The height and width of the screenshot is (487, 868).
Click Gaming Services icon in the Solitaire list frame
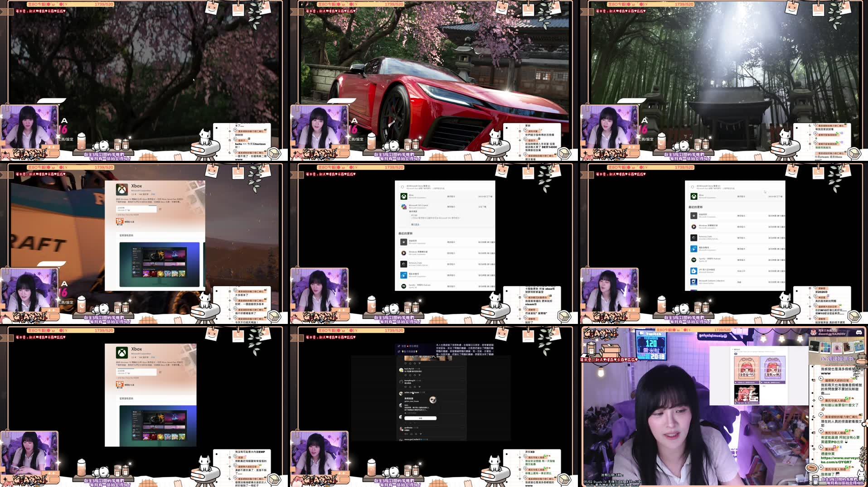(x=693, y=216)
